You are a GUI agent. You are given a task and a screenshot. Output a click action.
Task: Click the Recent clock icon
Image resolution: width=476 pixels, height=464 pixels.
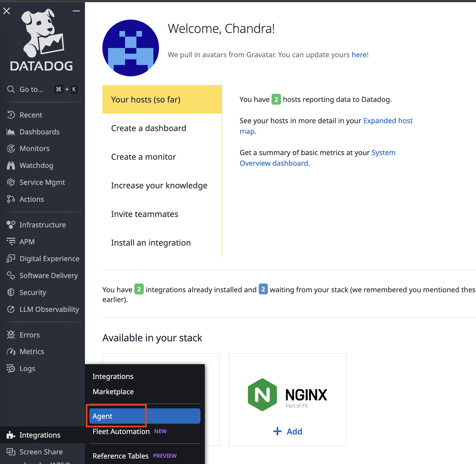tap(11, 115)
